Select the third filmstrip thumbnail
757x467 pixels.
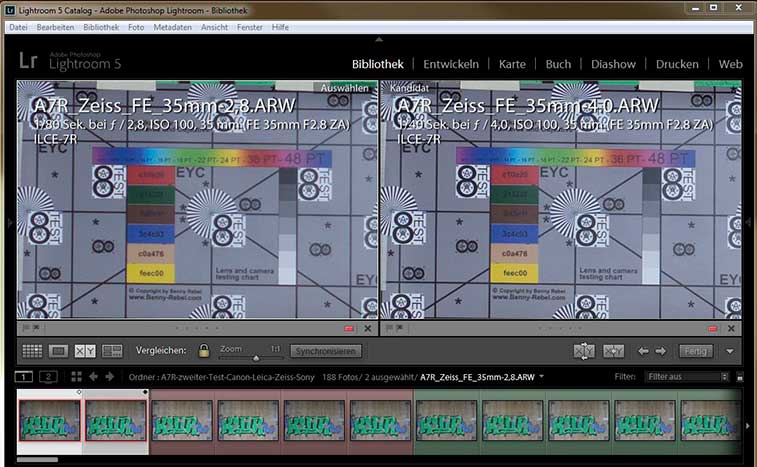(180, 420)
